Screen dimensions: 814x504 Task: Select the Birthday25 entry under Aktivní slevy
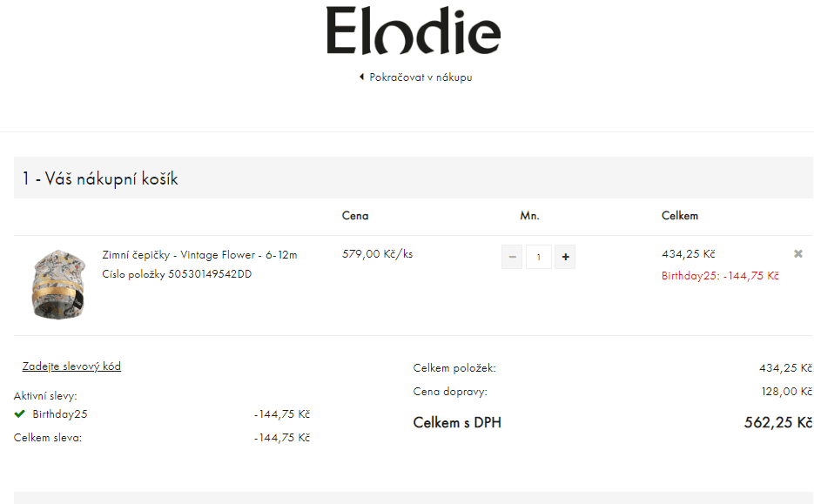point(60,414)
